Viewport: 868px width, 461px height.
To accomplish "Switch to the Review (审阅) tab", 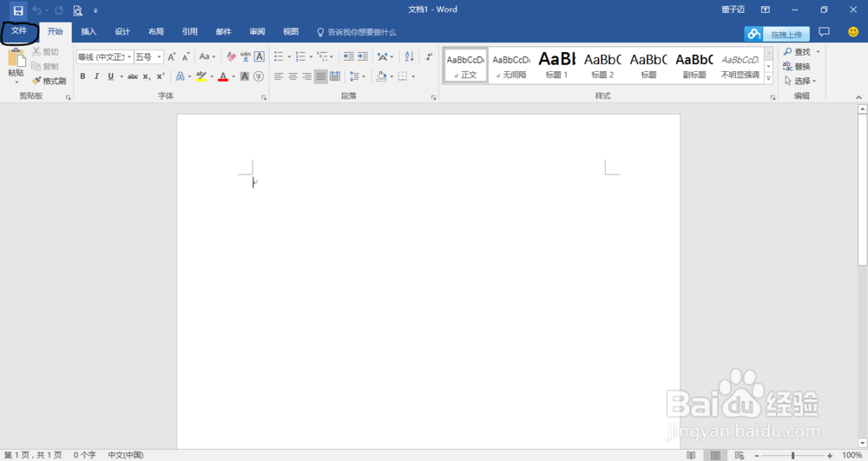I will (258, 31).
